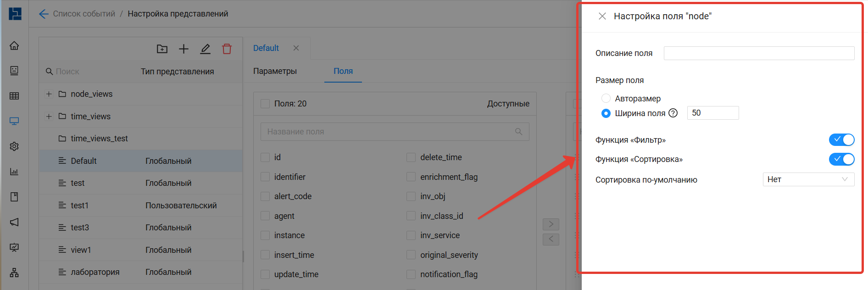Select the Поля tab
Image resolution: width=868 pixels, height=290 pixels.
343,71
